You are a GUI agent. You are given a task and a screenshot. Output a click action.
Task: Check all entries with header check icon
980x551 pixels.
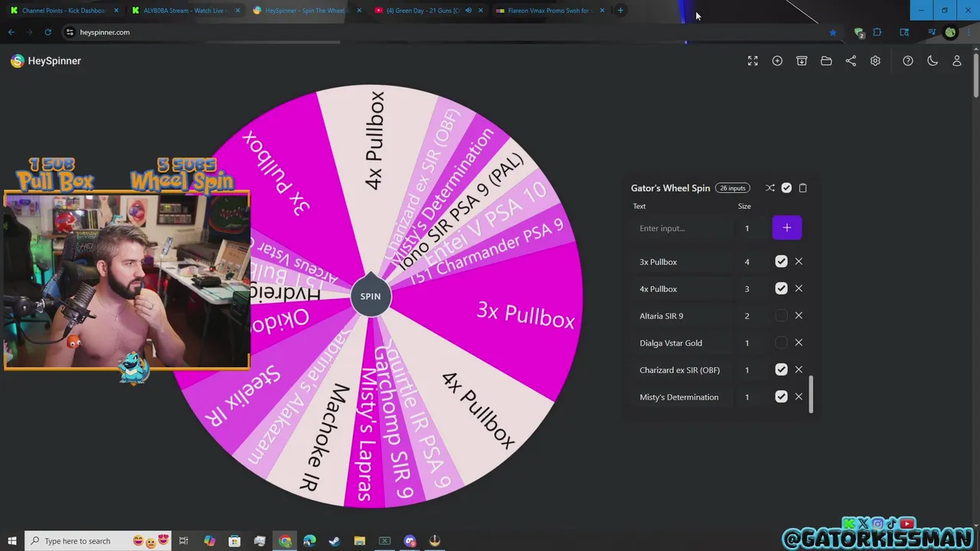(786, 188)
